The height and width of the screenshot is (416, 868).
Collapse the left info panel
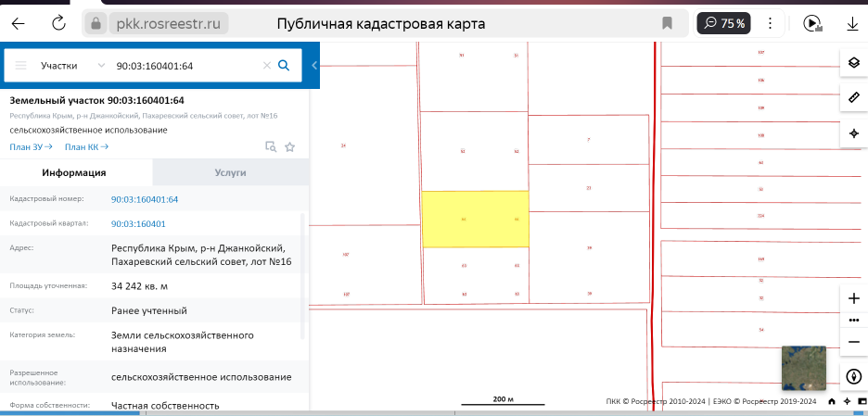click(314, 66)
